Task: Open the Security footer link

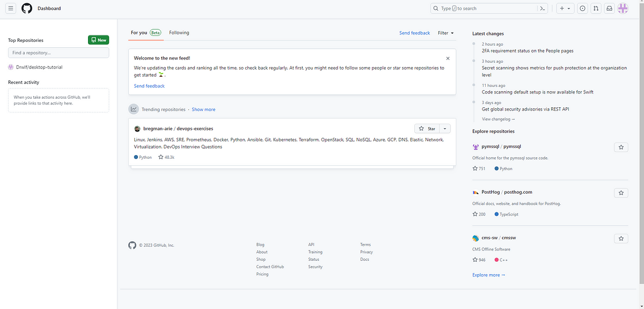Action: pyautogui.click(x=315, y=267)
